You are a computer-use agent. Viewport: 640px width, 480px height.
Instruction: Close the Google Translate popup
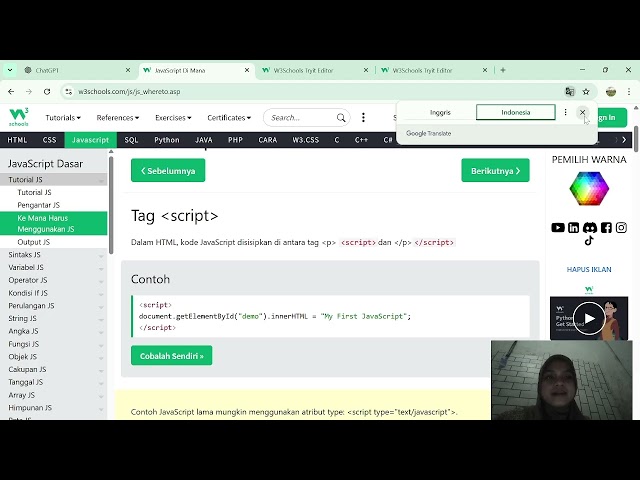[x=582, y=112]
